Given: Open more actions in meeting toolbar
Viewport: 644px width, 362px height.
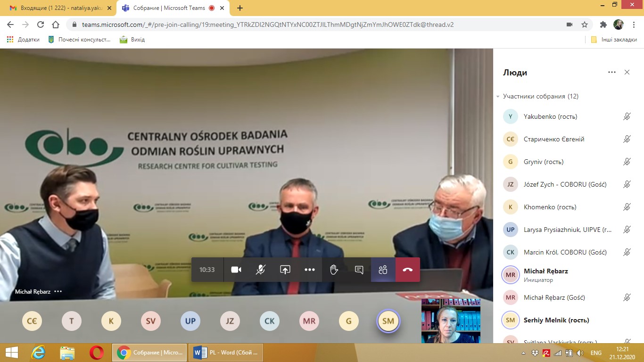Looking at the screenshot, I should pyautogui.click(x=310, y=270).
